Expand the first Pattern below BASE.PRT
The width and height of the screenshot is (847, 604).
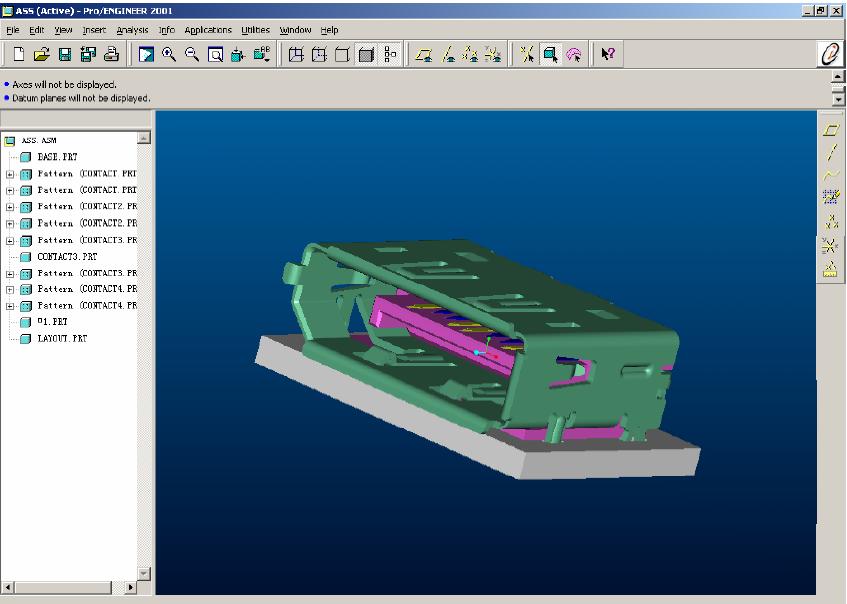click(x=11, y=174)
